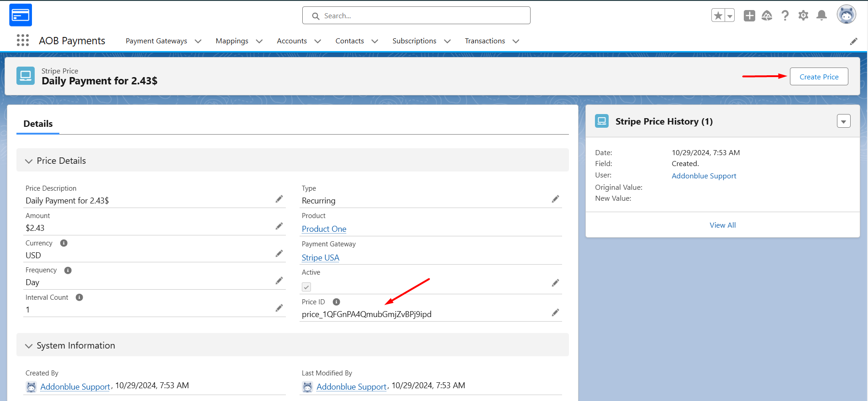View the Notifications bell
The width and height of the screenshot is (868, 401).
pyautogui.click(x=821, y=16)
